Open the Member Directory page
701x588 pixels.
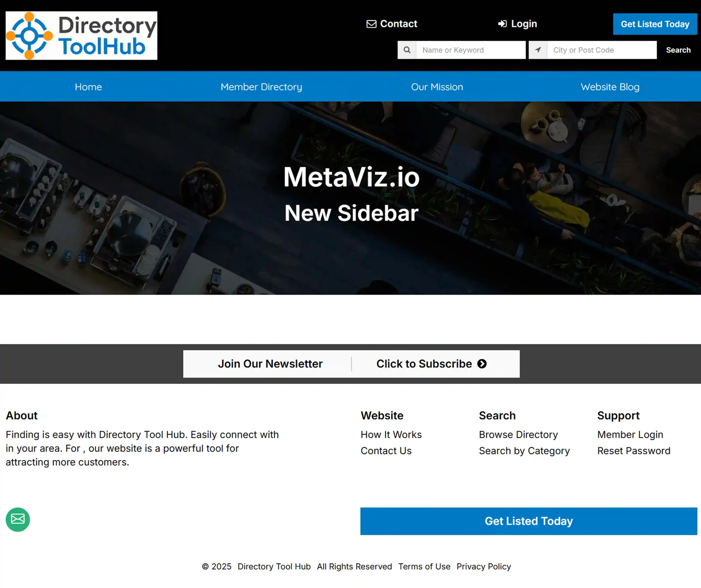click(262, 87)
